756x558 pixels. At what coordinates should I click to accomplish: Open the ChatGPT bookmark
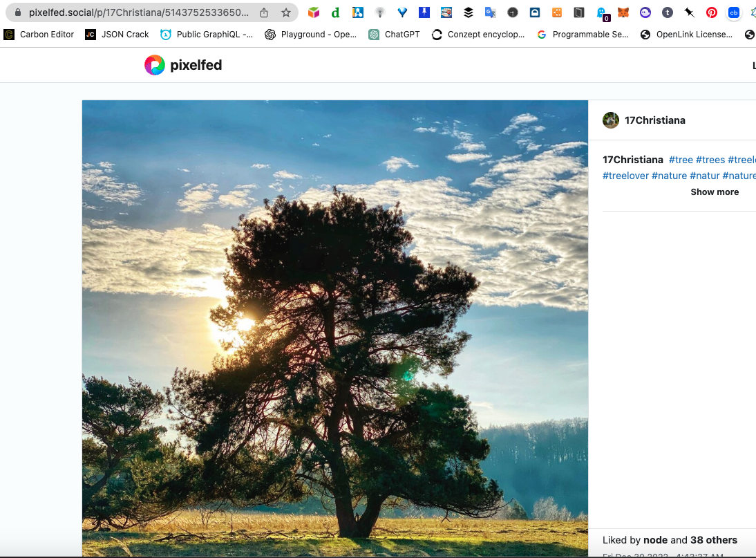click(x=395, y=35)
